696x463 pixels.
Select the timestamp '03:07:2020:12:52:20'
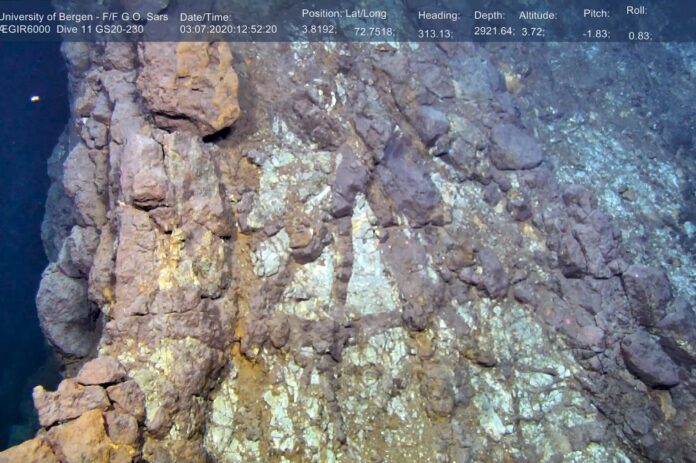[228, 30]
